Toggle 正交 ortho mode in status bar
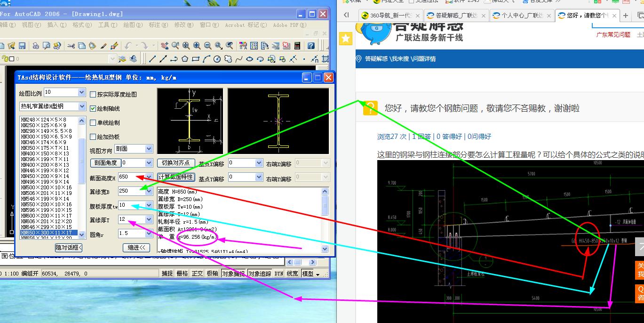Screen dimensions: 644x323 tap(197, 273)
